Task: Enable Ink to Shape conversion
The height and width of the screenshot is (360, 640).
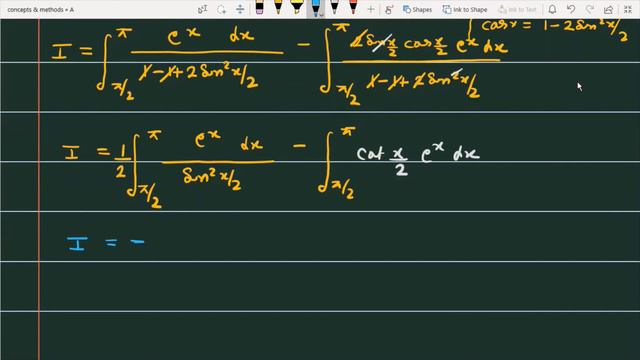Action: pos(465,9)
